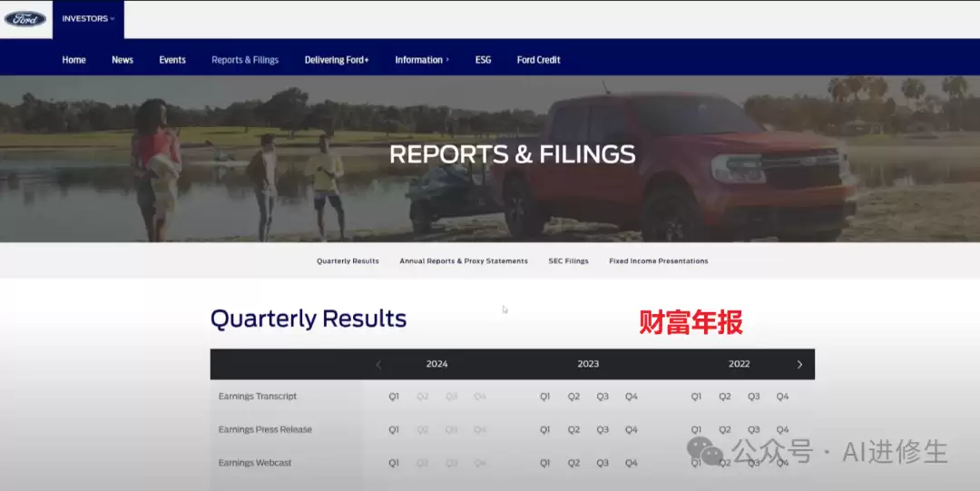Viewport: 980px width, 491px height.
Task: Open 2022 Q4 Earnings Transcript
Action: coord(782,397)
